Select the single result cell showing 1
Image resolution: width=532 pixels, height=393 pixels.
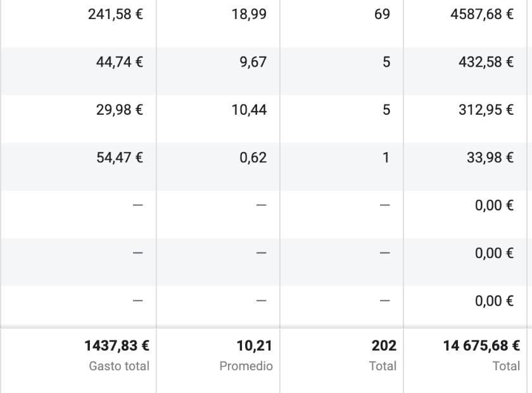tap(341, 158)
